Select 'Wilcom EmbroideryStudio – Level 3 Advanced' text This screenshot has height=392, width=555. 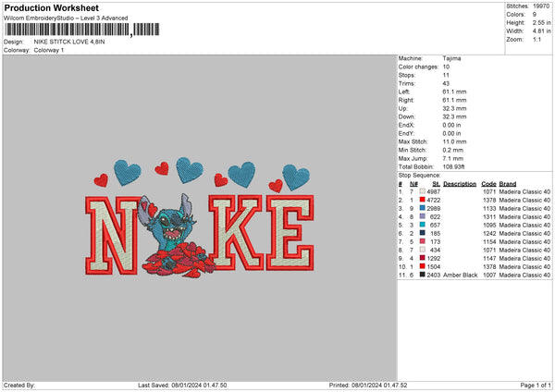coord(66,18)
